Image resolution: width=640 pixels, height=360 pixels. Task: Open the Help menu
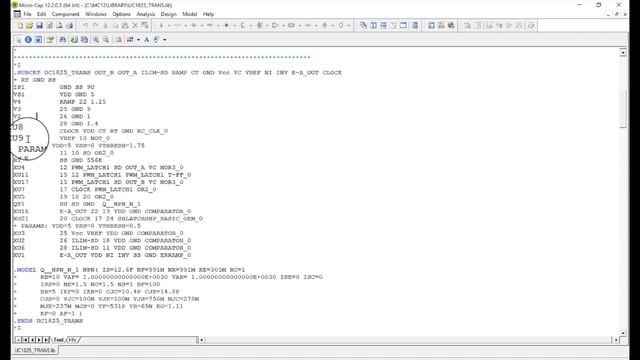point(209,14)
